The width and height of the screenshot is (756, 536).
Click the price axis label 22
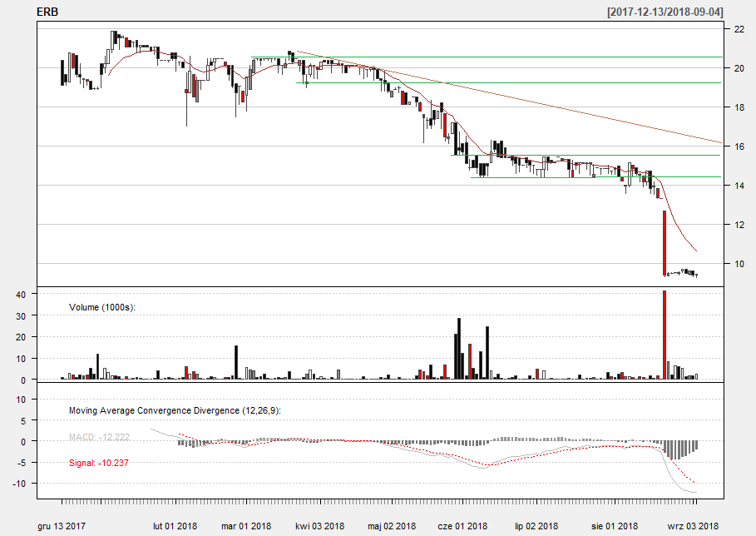(x=739, y=29)
